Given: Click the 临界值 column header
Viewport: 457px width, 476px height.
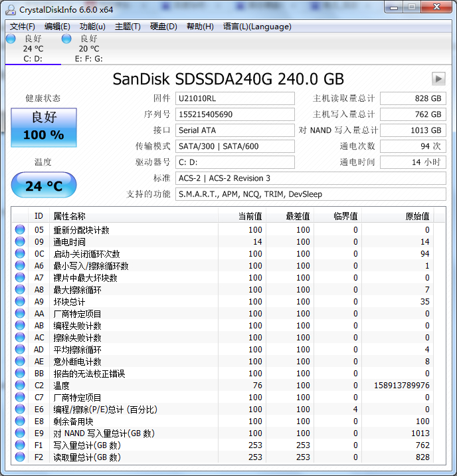Looking at the screenshot, I should (337, 216).
